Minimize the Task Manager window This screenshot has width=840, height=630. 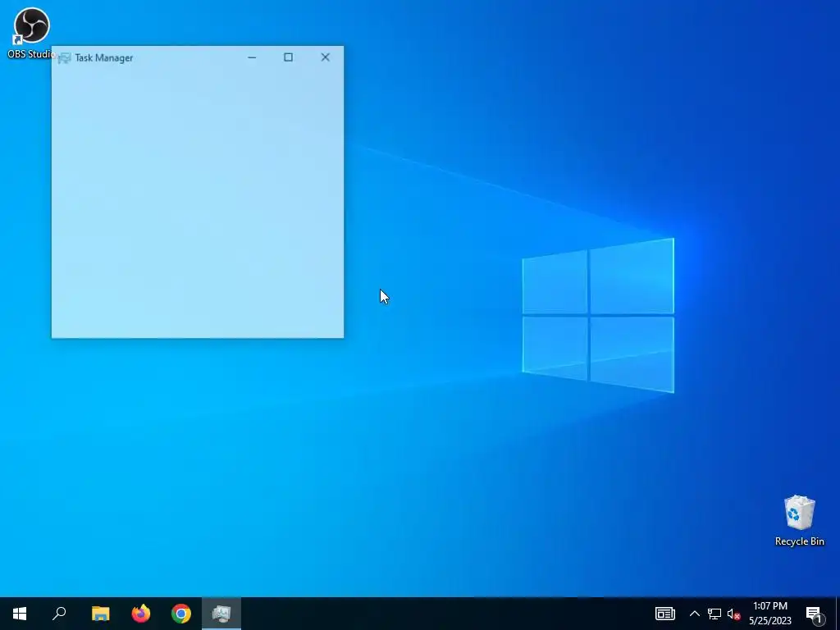tap(252, 57)
